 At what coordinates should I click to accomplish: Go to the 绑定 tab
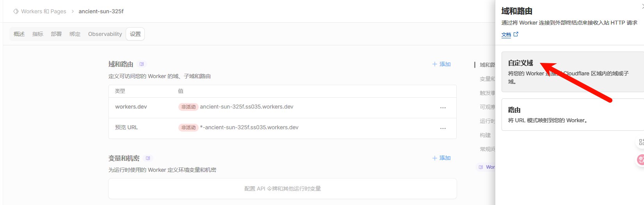pyautogui.click(x=75, y=34)
